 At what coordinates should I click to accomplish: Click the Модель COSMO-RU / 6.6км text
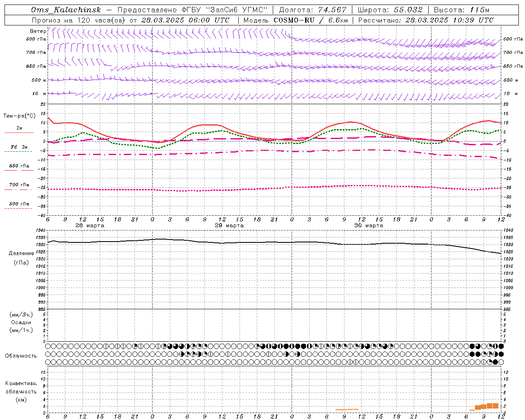[295, 20]
